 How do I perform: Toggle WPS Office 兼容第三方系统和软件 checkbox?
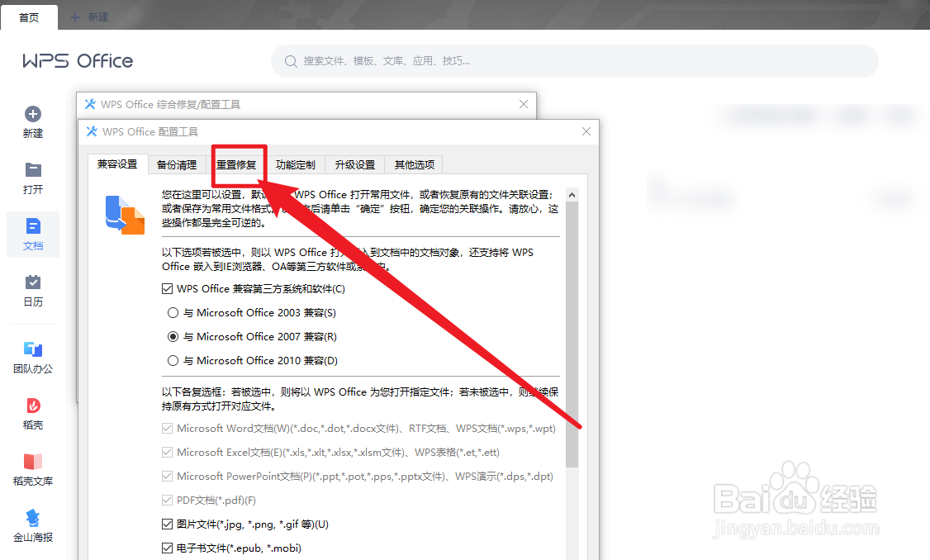(x=168, y=289)
